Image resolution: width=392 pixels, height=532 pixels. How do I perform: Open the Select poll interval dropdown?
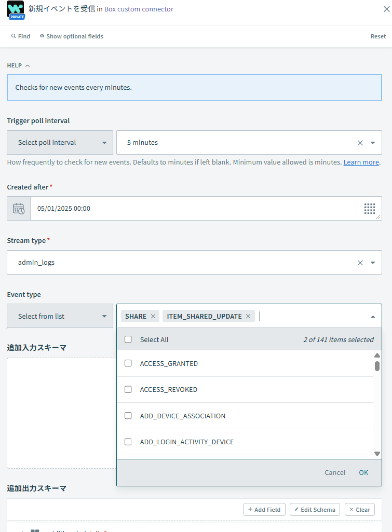click(x=60, y=143)
